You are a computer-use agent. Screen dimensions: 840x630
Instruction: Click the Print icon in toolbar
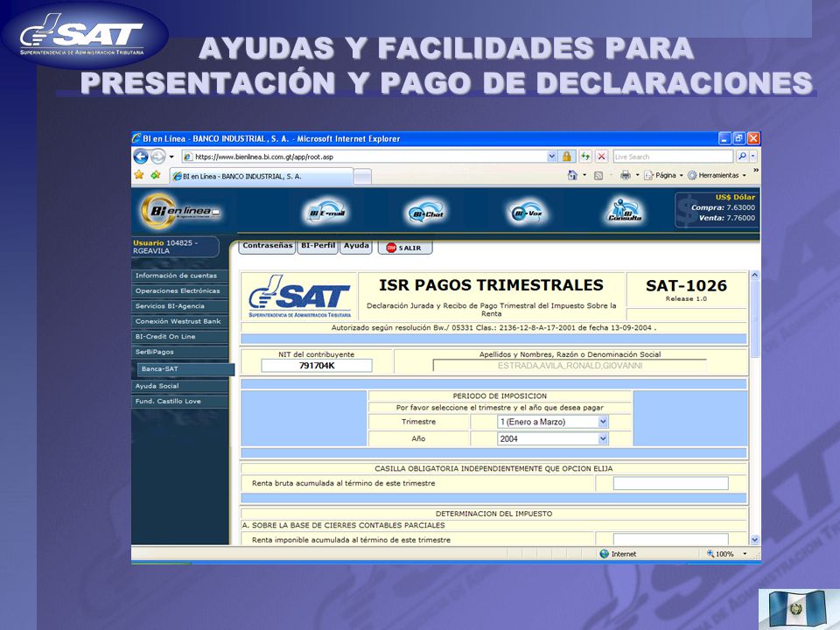point(625,175)
